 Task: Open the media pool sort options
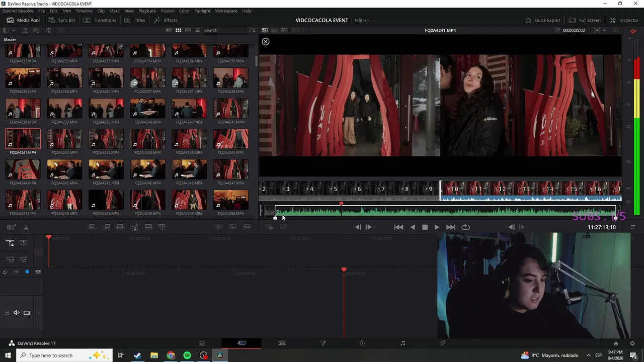[252, 30]
